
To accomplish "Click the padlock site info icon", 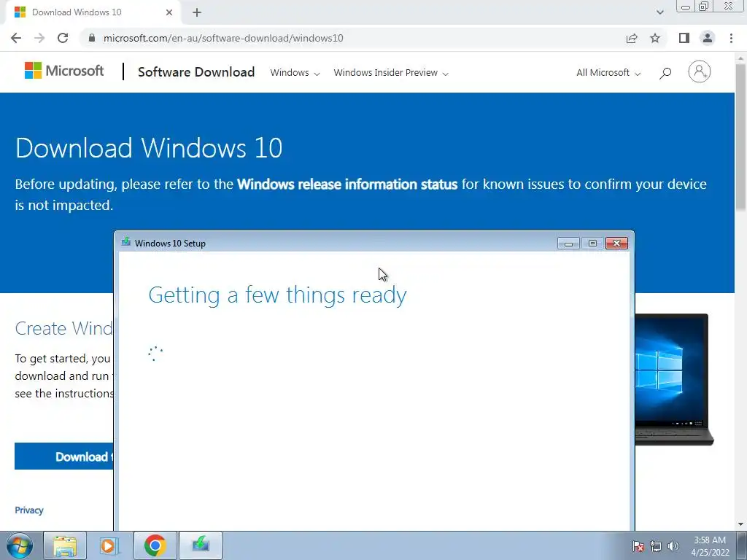I will pos(92,38).
